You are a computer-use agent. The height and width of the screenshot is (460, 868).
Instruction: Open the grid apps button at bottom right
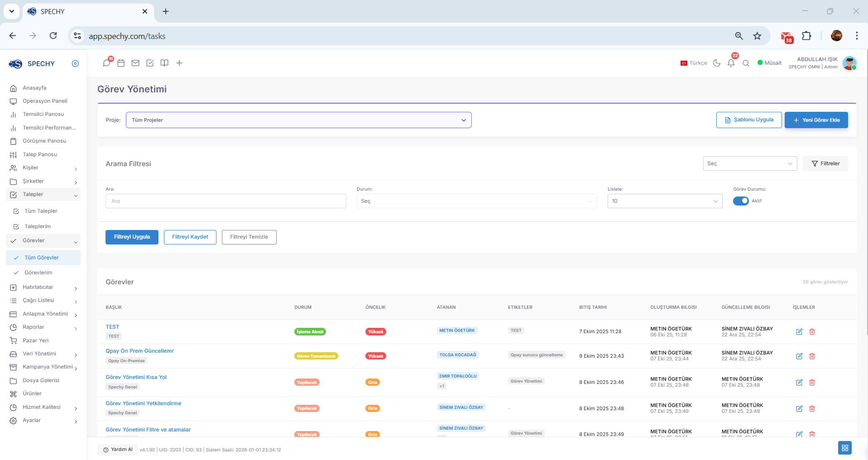[844, 448]
